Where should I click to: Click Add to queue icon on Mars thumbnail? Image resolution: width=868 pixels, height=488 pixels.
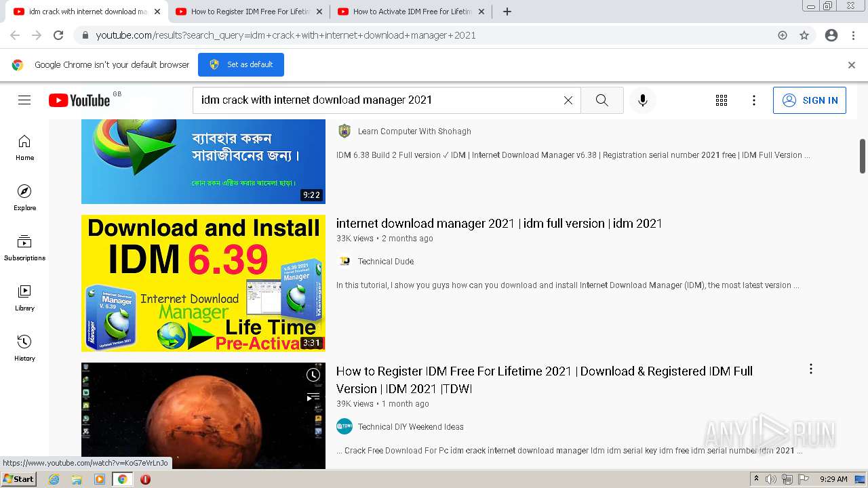(x=313, y=397)
